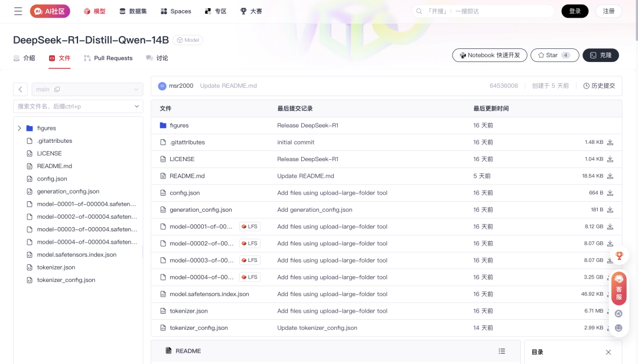
Task: Download the LICENSE file
Action: (610, 159)
